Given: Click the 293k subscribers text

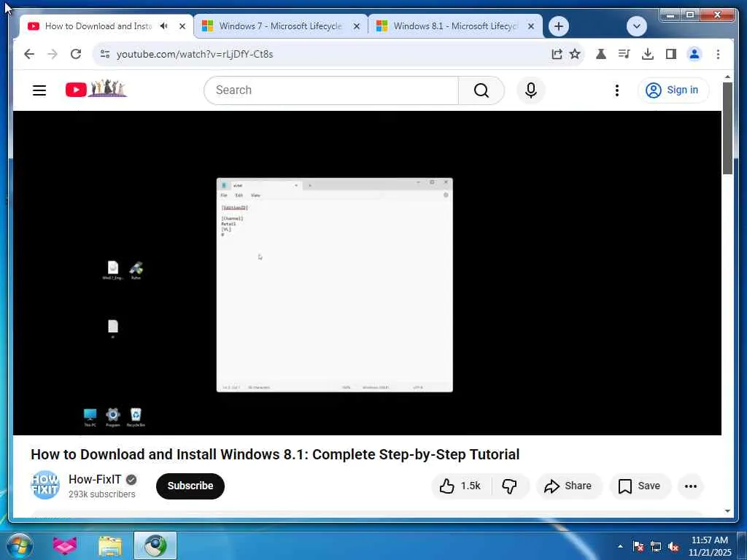Looking at the screenshot, I should point(102,494).
